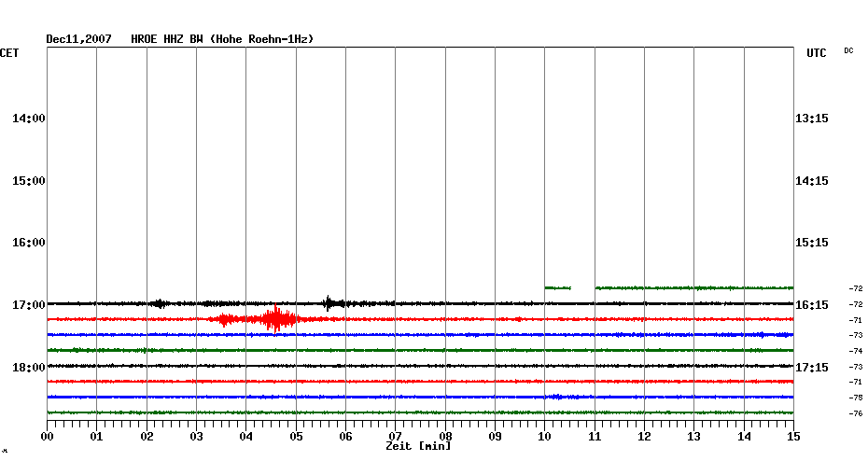Click minute tick label '06'
The image size is (868, 461).
coord(345,437)
